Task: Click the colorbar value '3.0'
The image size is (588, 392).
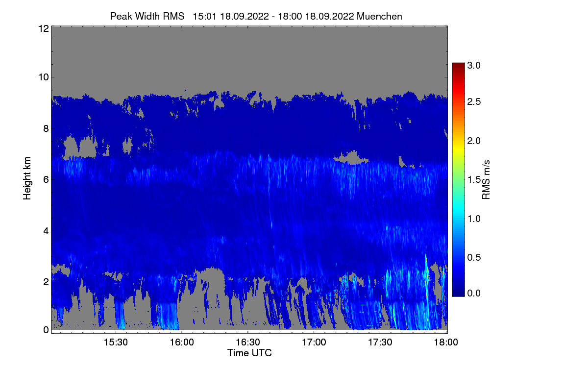Action: tap(473, 65)
